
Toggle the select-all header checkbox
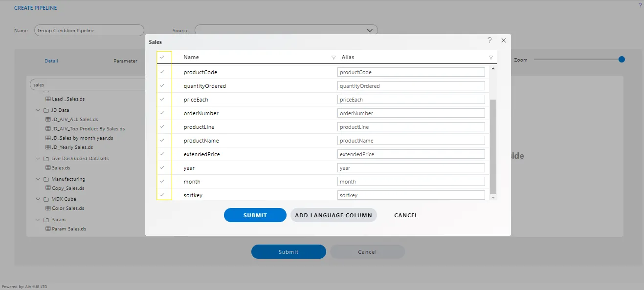(x=162, y=57)
